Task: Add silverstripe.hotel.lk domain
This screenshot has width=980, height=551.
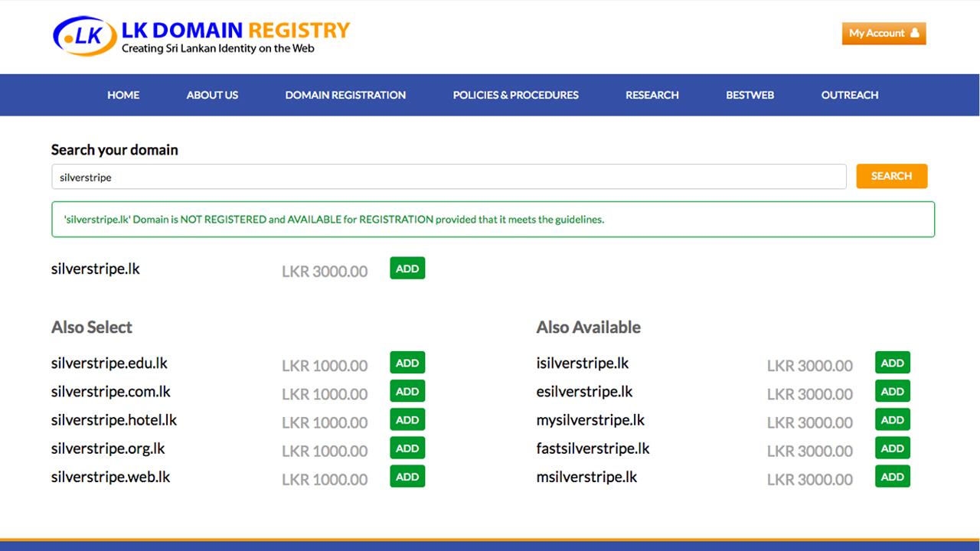Action: coord(407,420)
